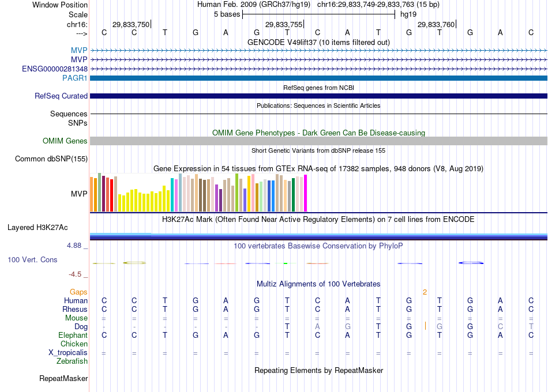Click magenta bar ending GTEx expression chart
The width and height of the screenshot is (548, 392).
[306, 193]
